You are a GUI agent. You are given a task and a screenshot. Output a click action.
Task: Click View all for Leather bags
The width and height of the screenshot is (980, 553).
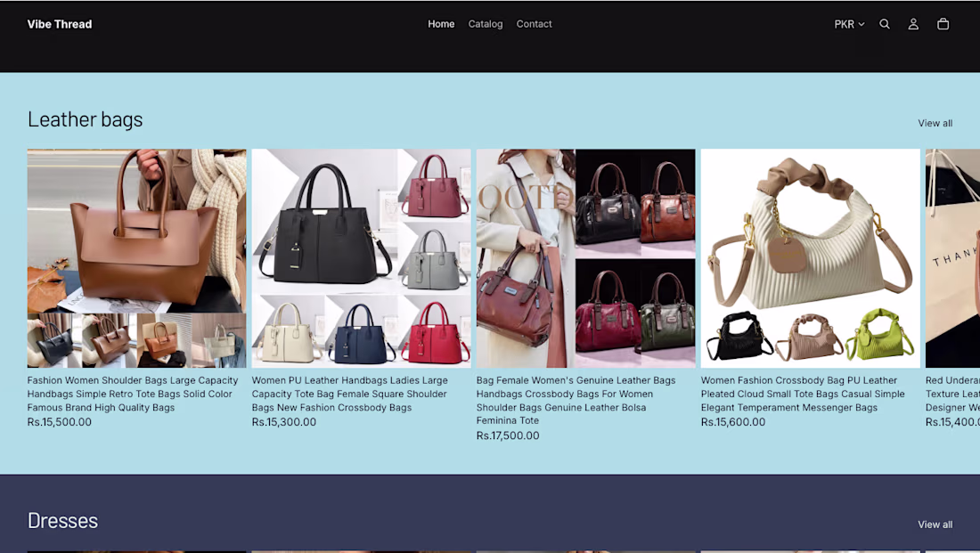(x=935, y=123)
